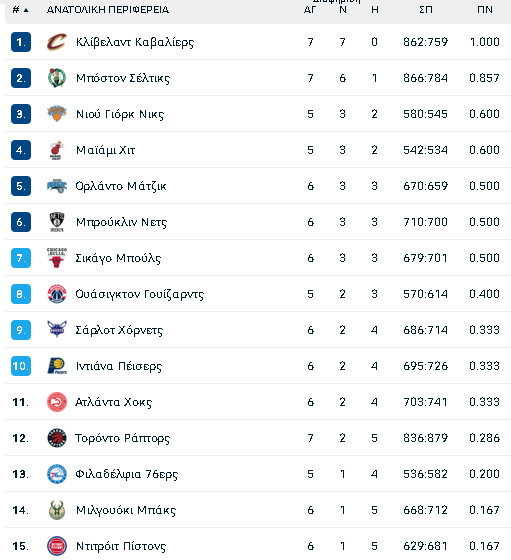Click the Chicago Bulls logo

tap(57, 258)
